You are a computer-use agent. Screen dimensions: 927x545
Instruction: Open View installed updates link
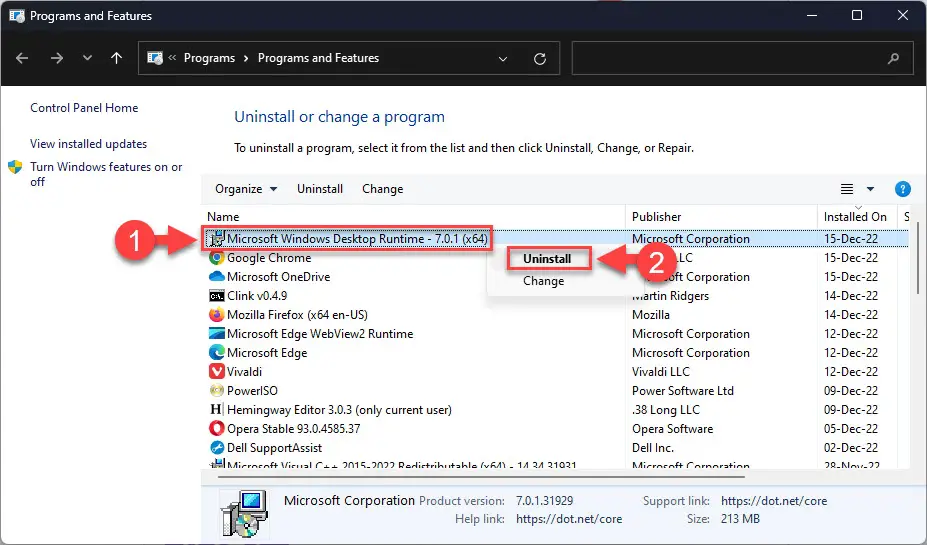click(x=89, y=144)
